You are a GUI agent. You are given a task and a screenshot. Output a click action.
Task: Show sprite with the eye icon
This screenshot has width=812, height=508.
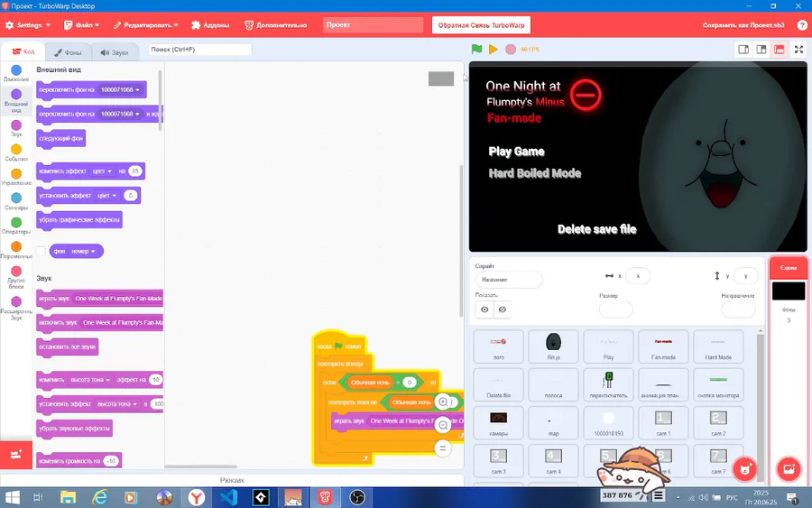click(484, 309)
